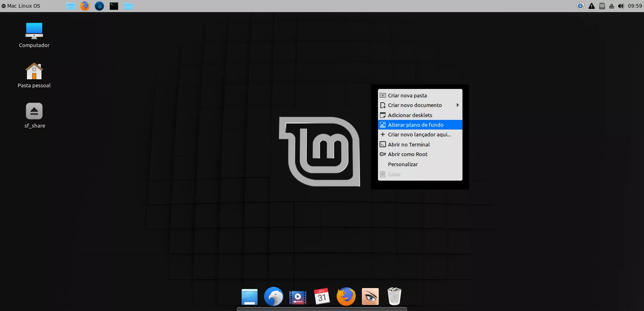Launch Thunderbird eagle mail icon in dock
Viewport: 644px width, 311px height.
(x=274, y=297)
